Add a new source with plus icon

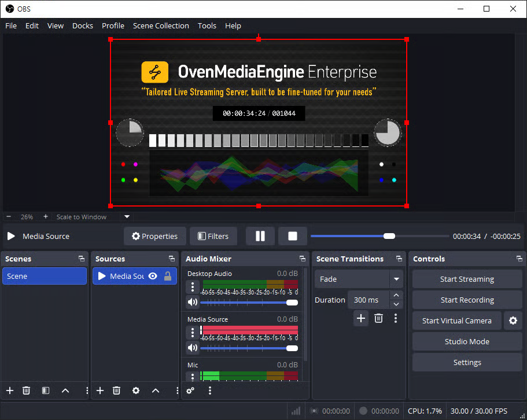pos(99,390)
